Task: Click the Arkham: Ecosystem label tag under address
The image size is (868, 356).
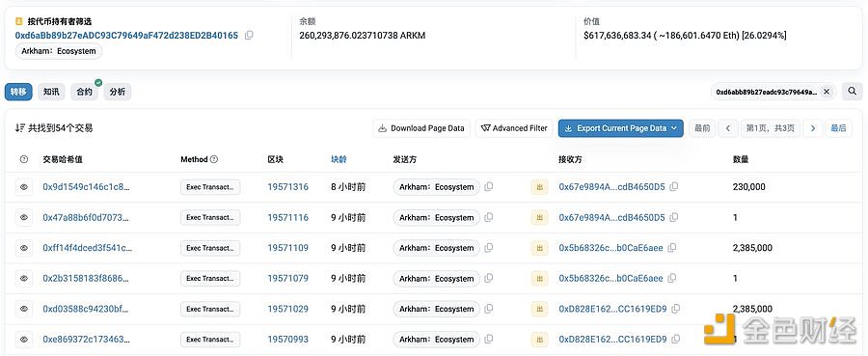Action: (59, 51)
